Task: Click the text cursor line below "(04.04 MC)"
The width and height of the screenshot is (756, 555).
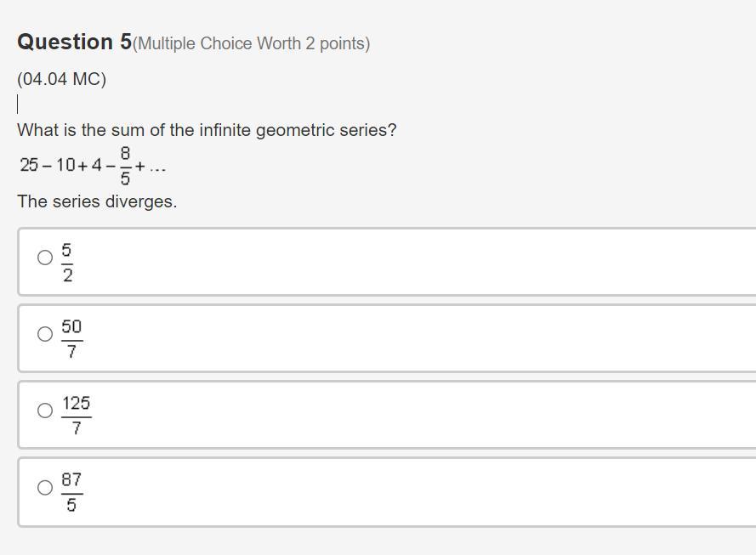Action: click(18, 105)
